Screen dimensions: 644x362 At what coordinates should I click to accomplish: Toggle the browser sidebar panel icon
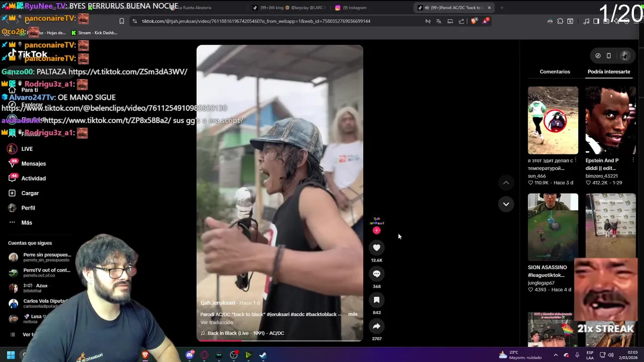pyautogui.click(x=596, y=21)
